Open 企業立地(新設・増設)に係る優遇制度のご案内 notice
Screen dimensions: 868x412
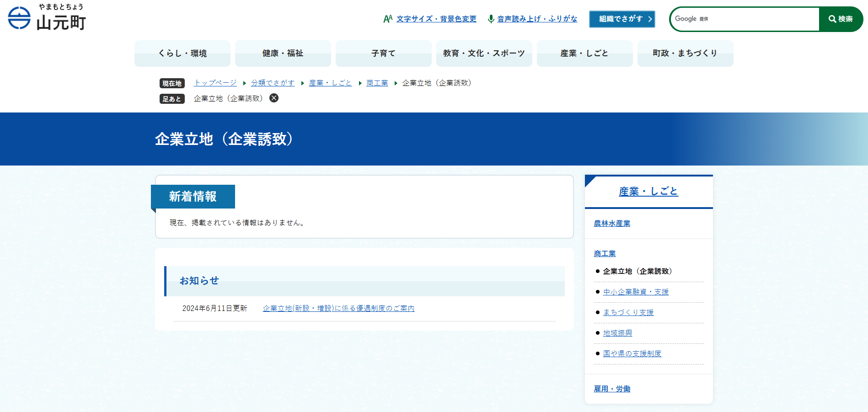(x=338, y=308)
